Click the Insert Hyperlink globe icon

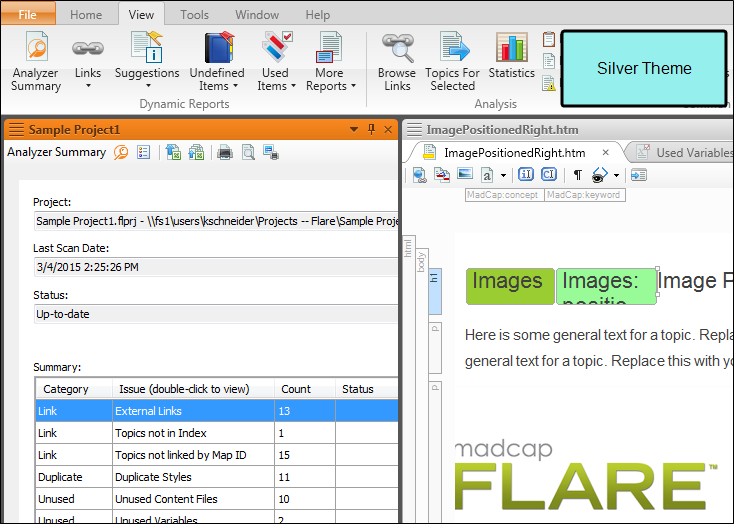click(419, 175)
